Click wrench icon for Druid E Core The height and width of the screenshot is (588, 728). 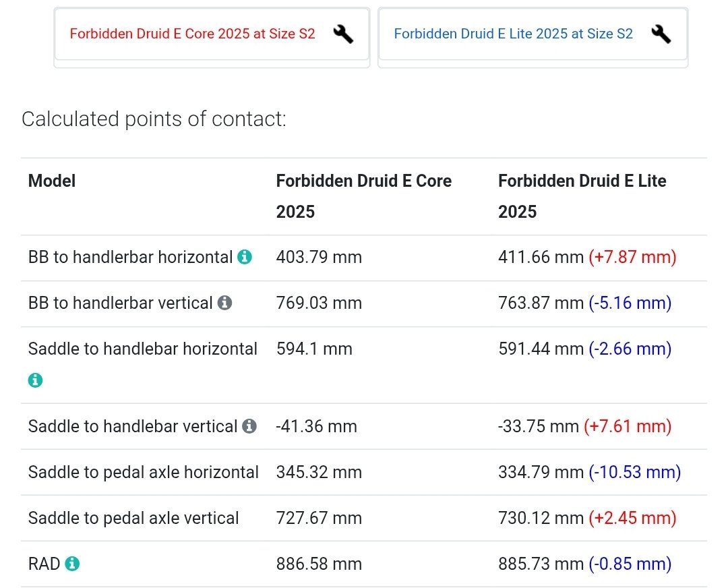click(x=344, y=34)
